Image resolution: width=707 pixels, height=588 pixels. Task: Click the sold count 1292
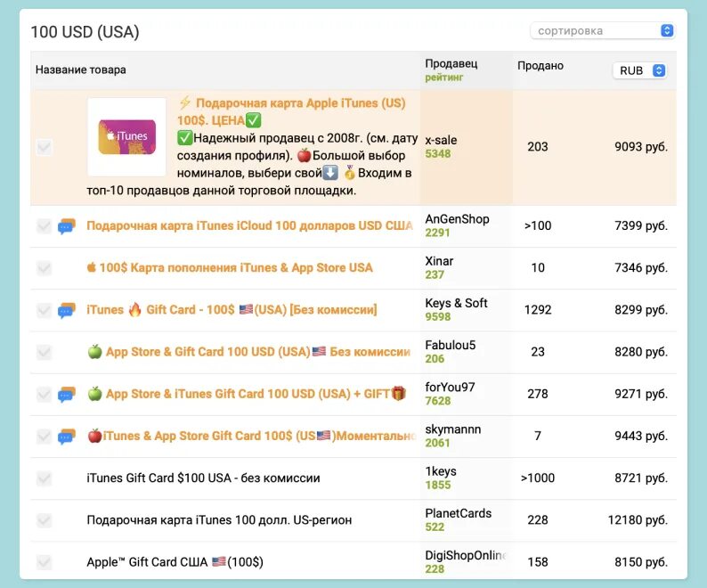pos(538,309)
